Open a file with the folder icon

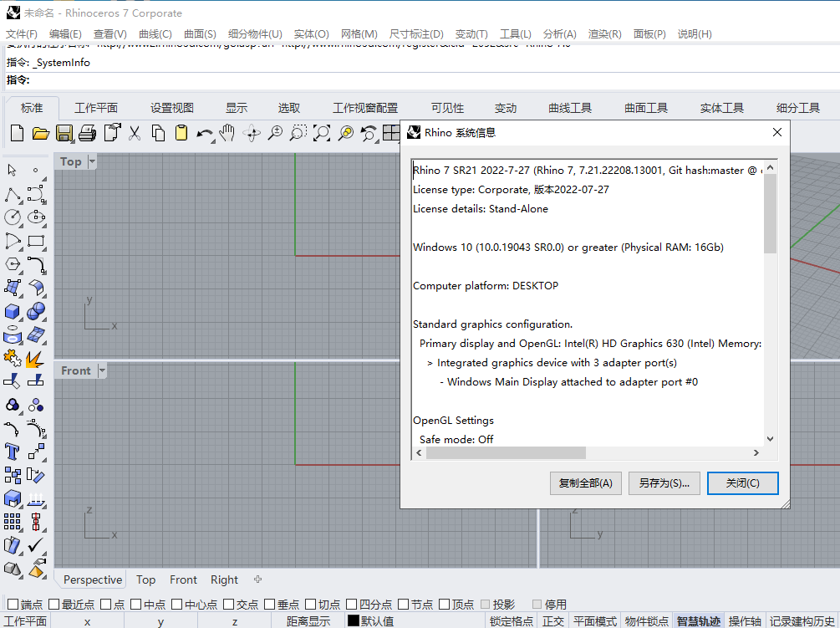click(41, 133)
